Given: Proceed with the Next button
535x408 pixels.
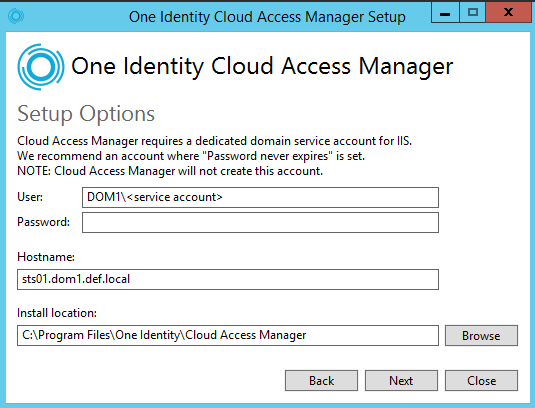Looking at the screenshot, I should tap(401, 380).
